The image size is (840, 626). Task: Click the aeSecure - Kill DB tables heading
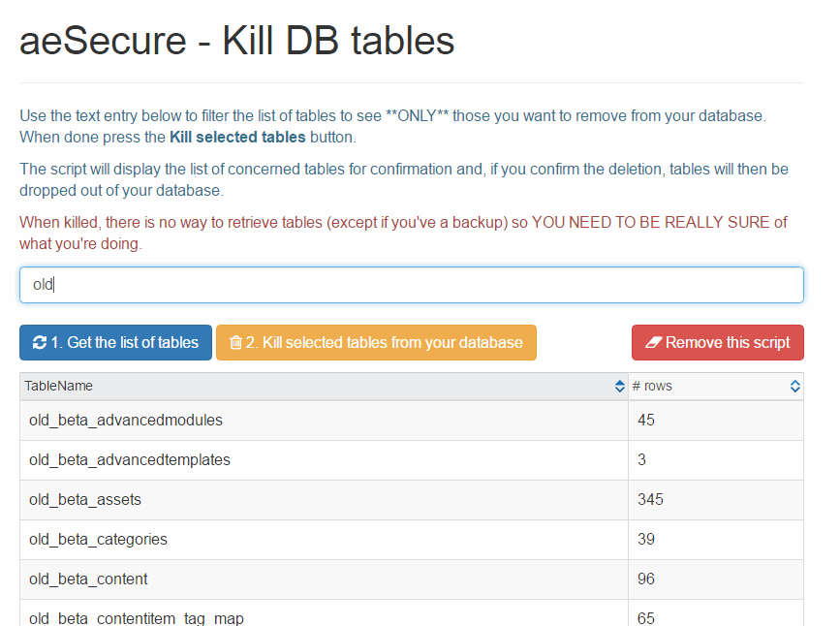(x=236, y=41)
